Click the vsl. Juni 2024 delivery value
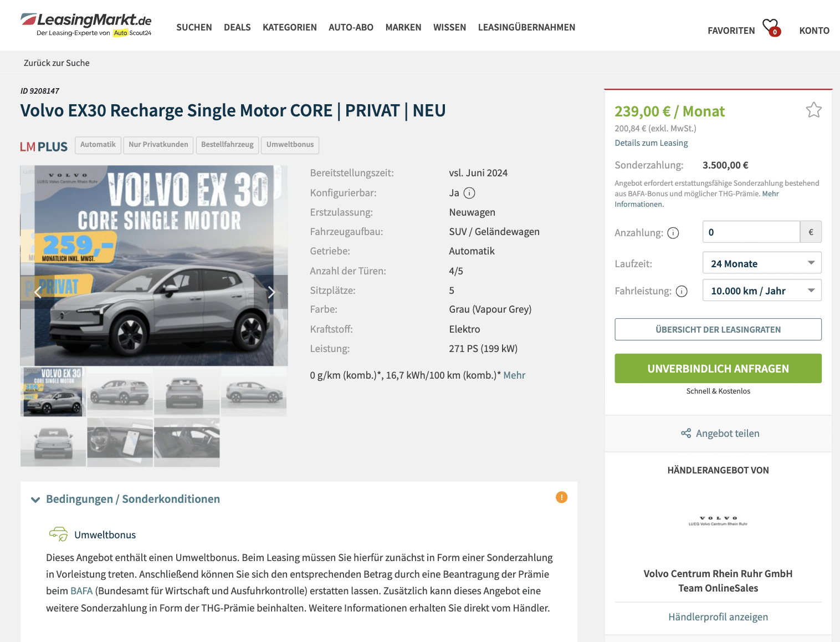This screenshot has width=840, height=642. pos(478,173)
